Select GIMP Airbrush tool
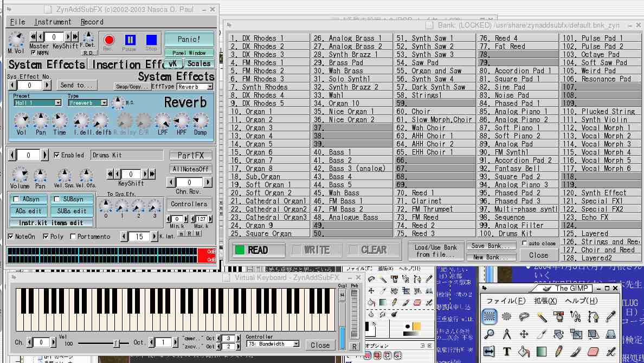Screen dimensions: 644x363 610,352
